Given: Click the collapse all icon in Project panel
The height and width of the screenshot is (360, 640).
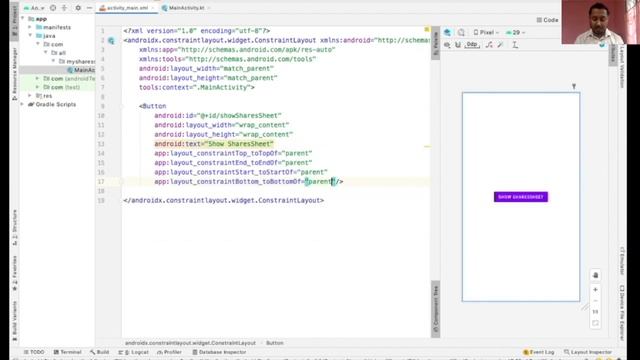Looking at the screenshot, I should [64, 8].
